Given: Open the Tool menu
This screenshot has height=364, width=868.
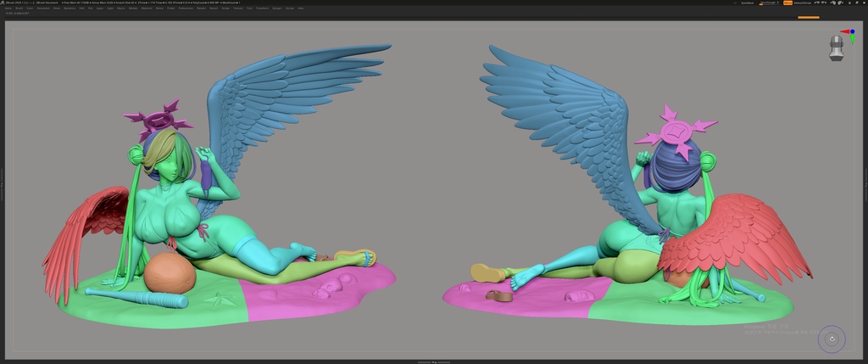Looking at the screenshot, I should point(250,8).
